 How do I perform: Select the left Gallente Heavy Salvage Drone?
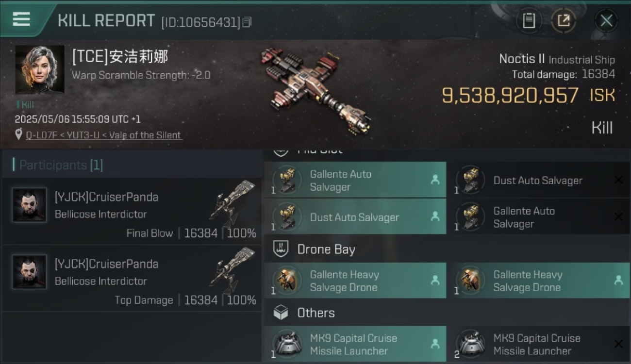coord(355,281)
